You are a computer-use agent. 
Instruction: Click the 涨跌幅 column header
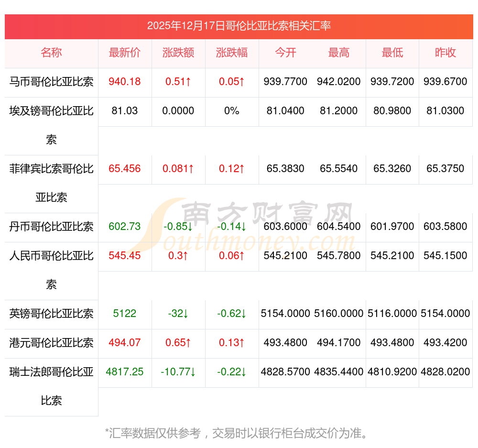point(232,53)
